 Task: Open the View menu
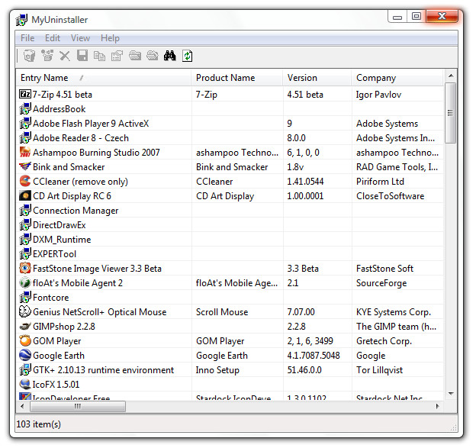pos(80,38)
